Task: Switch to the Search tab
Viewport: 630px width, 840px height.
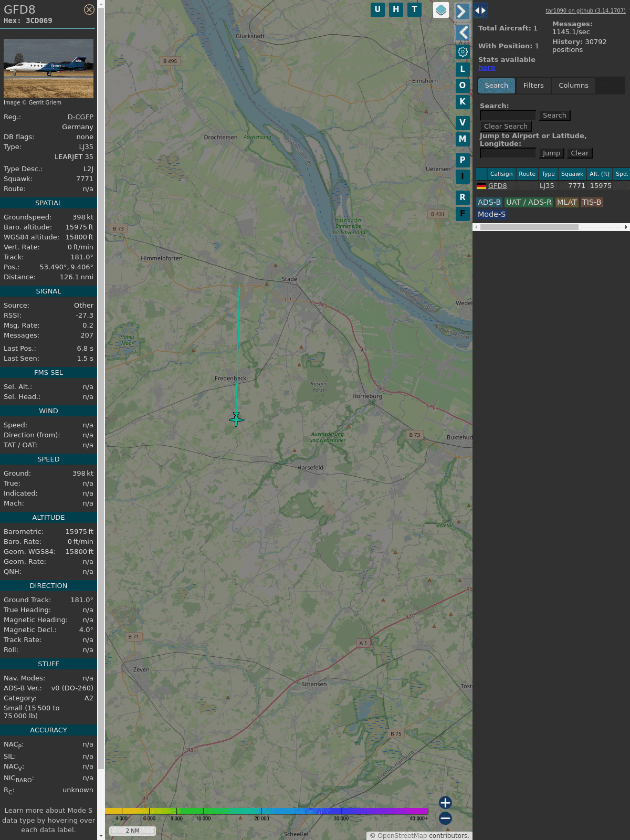Action: coord(497,86)
